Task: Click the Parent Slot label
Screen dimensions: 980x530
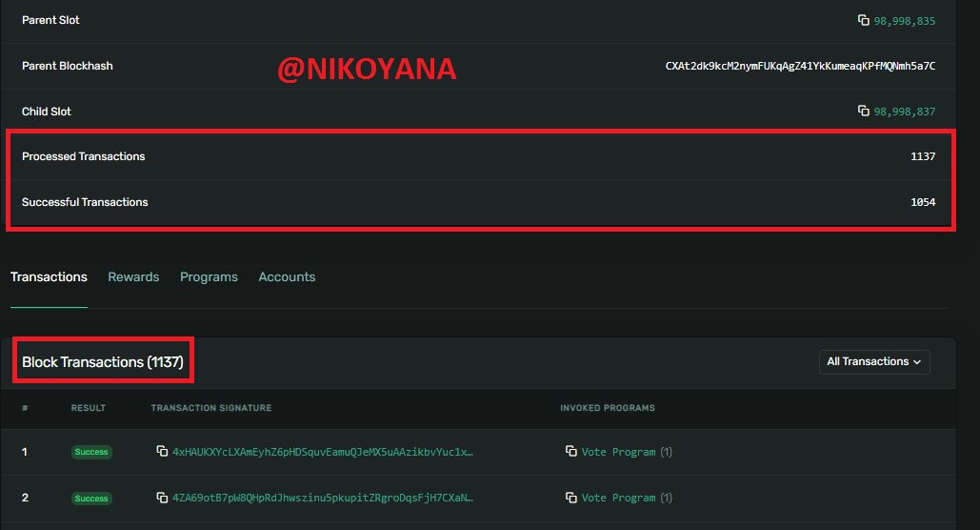Action: (50, 20)
